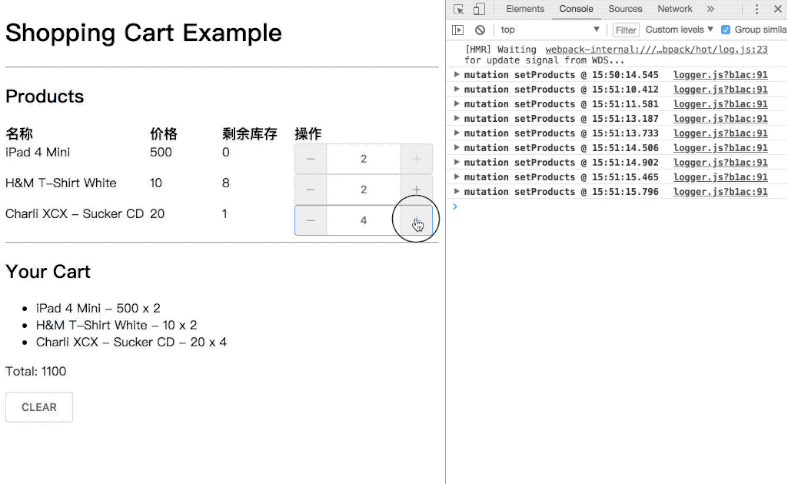
Task: Open the Network tab
Action: click(x=675, y=9)
